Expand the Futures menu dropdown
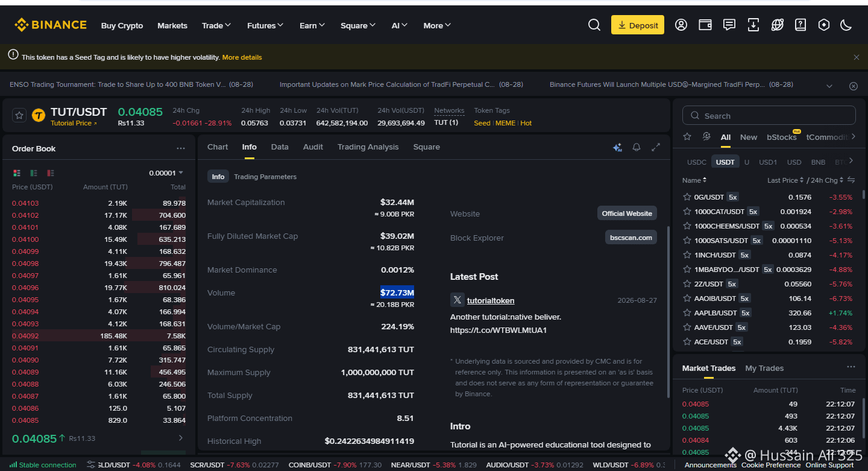This screenshot has width=868, height=471. [x=265, y=25]
